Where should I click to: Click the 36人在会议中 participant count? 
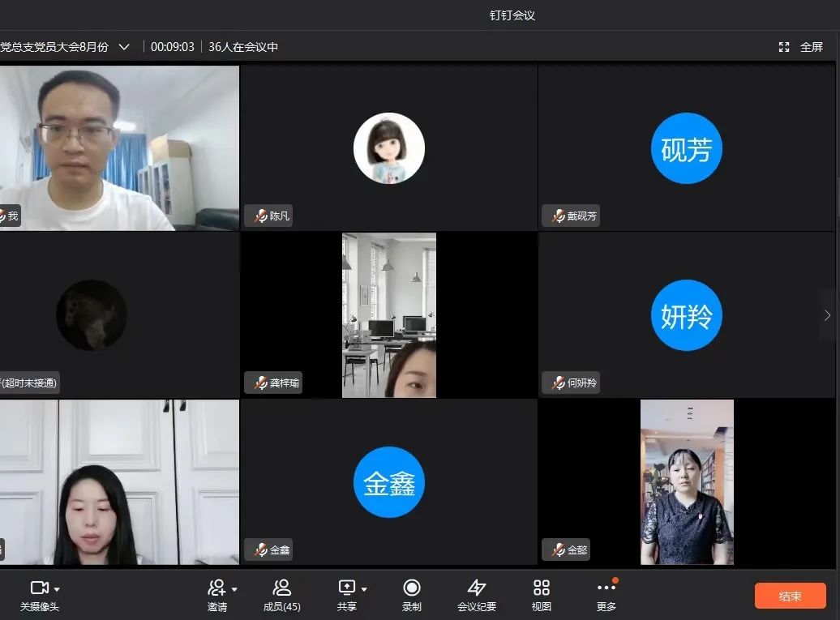point(243,47)
